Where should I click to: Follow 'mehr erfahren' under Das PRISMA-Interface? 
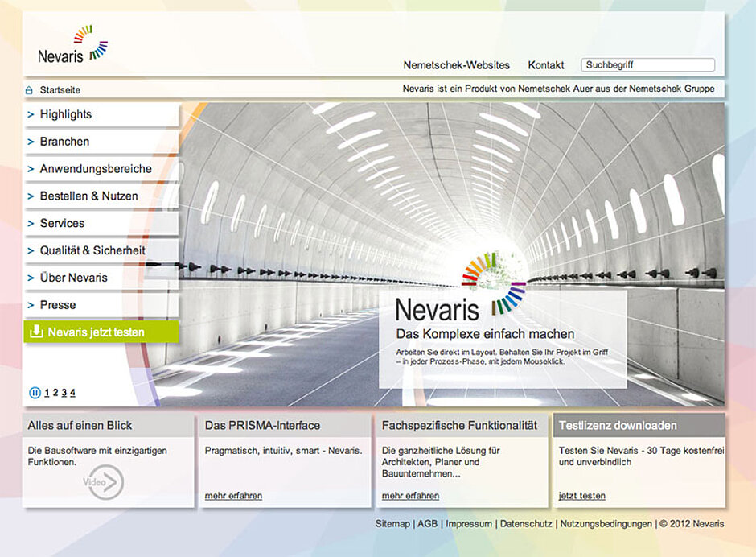pos(233,496)
